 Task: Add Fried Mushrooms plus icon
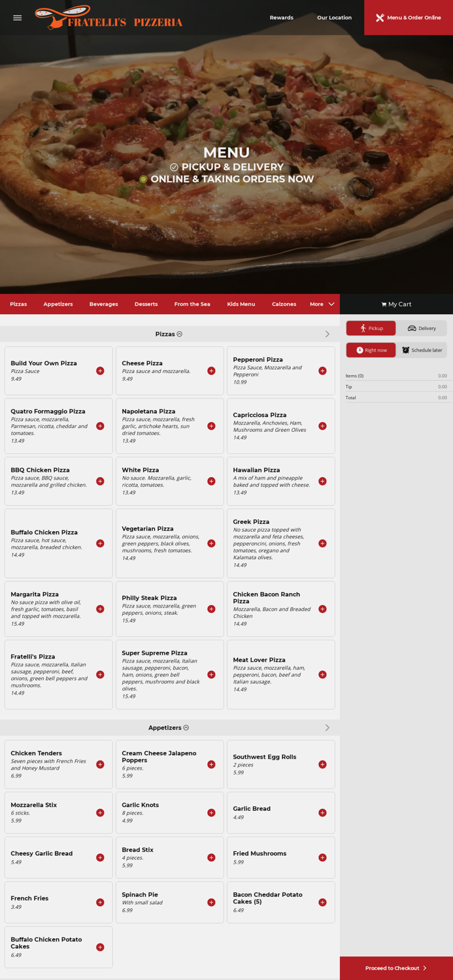(322, 858)
